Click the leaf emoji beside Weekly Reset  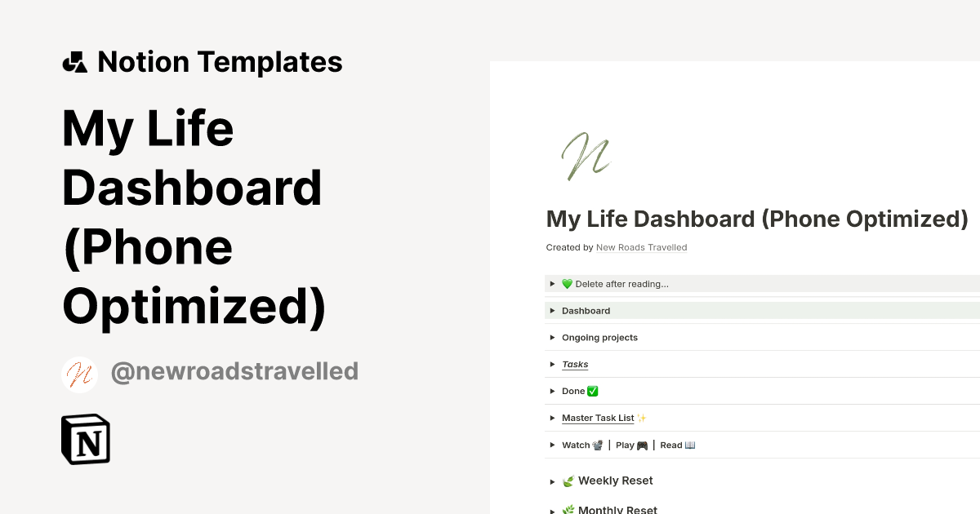pos(568,481)
